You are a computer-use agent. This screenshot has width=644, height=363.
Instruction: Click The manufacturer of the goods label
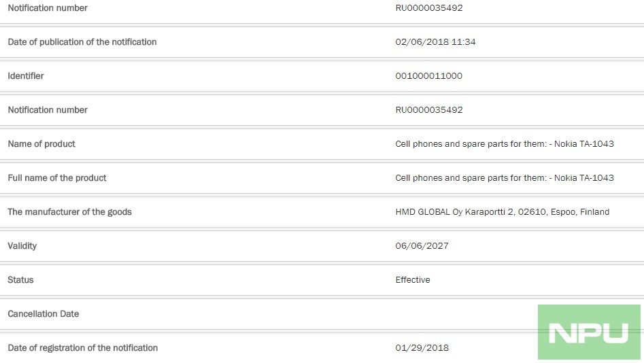[x=69, y=212]
